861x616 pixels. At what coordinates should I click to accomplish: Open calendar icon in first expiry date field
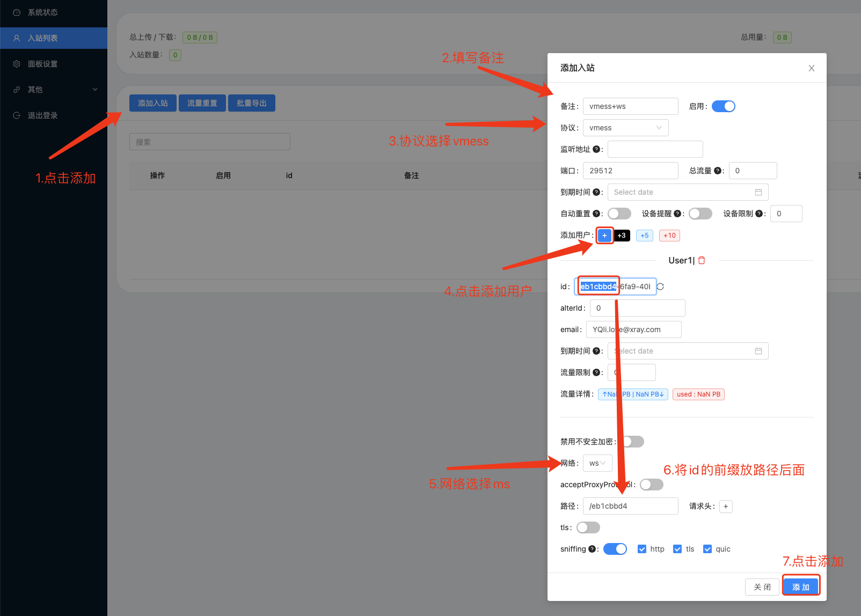click(758, 192)
